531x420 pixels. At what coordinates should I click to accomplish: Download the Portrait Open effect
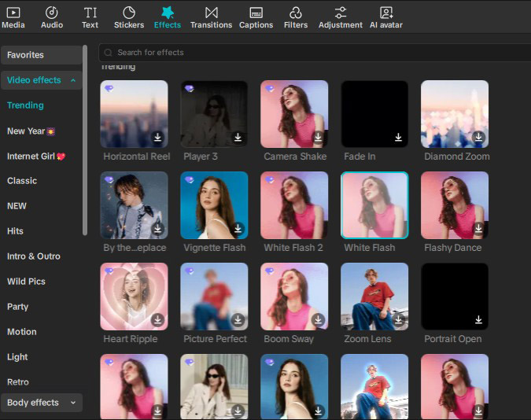pyautogui.click(x=478, y=320)
